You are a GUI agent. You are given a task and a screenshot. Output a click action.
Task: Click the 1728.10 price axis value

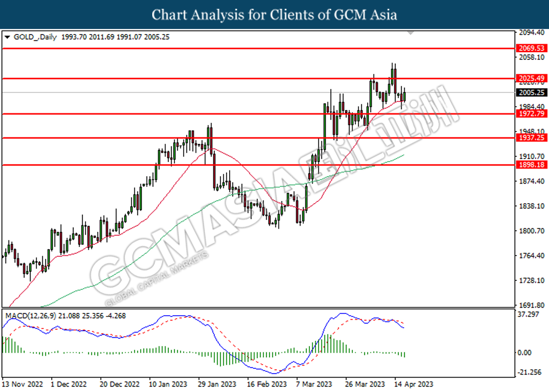[532, 280]
